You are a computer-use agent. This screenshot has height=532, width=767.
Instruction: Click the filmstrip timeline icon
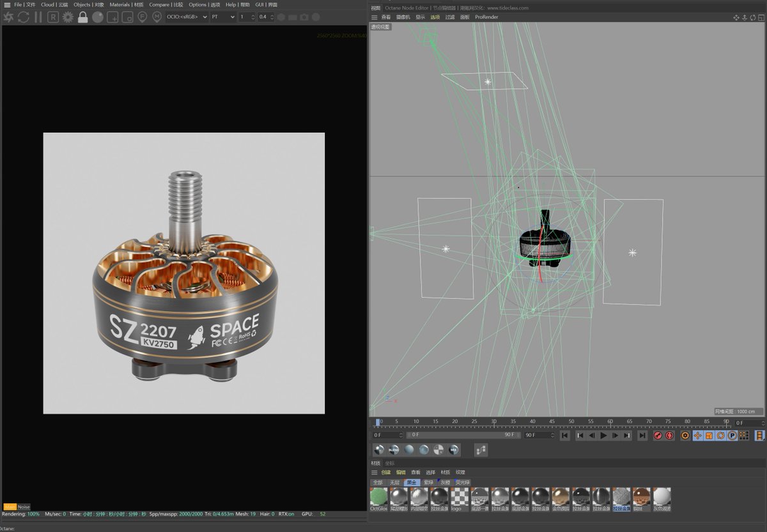point(759,436)
